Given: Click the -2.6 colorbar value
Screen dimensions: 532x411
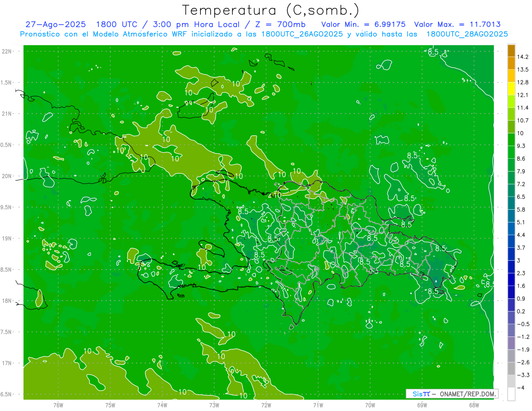Looking at the screenshot, I should [x=523, y=362].
